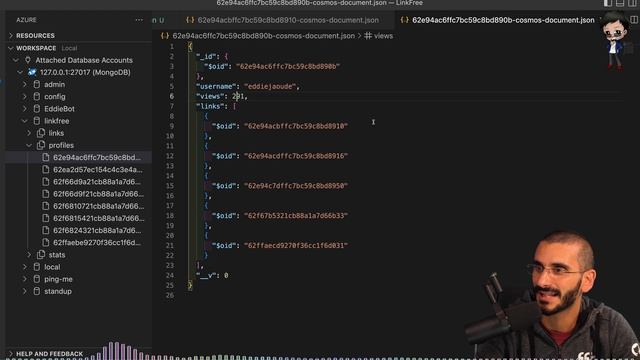Screen dimensions: 640x360
Task: Open profile document 62f6810721cb88a1a7d66...
Action: [98, 206]
